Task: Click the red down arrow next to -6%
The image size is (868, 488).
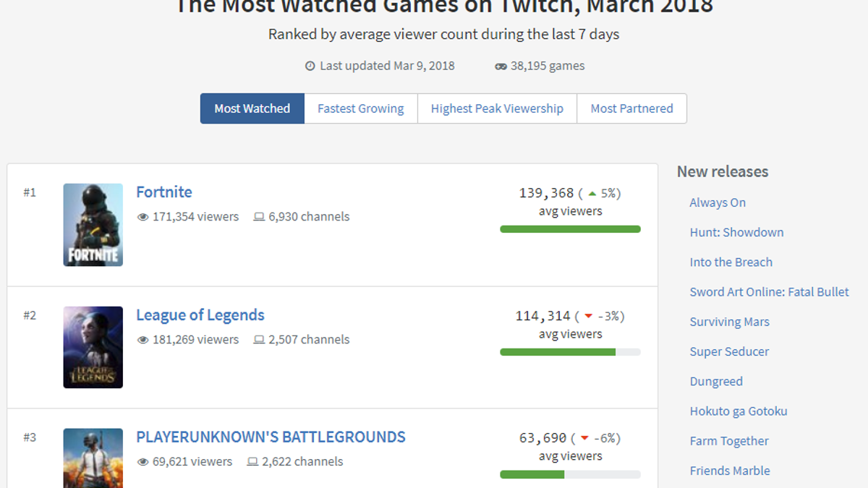Action: 584,439
